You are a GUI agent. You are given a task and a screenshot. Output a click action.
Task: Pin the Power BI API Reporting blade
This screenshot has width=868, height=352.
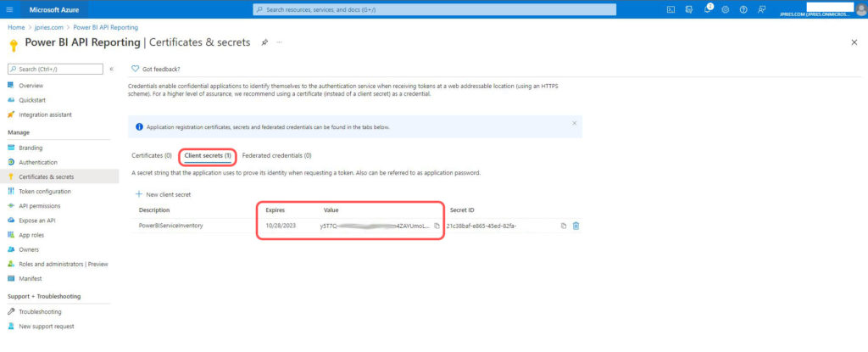click(x=264, y=42)
